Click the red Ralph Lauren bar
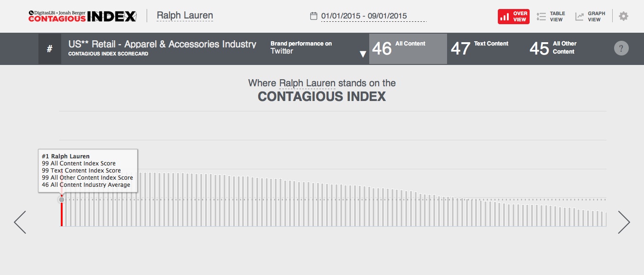This screenshot has height=275, width=644. pos(62,210)
